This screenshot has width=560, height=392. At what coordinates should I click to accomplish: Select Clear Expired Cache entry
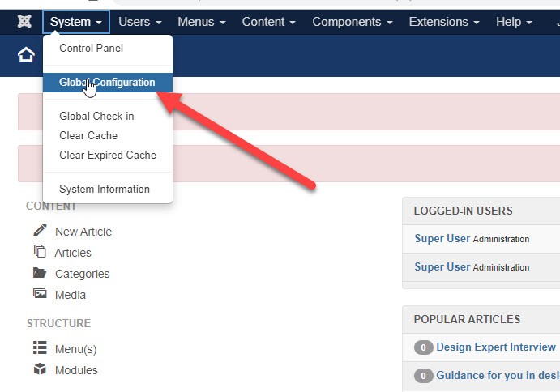click(x=108, y=155)
